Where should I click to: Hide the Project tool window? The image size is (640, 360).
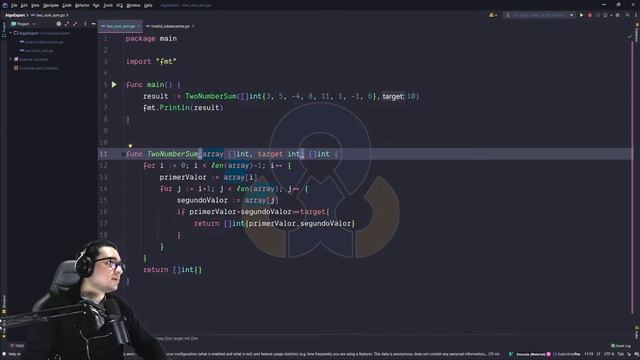(x=93, y=24)
